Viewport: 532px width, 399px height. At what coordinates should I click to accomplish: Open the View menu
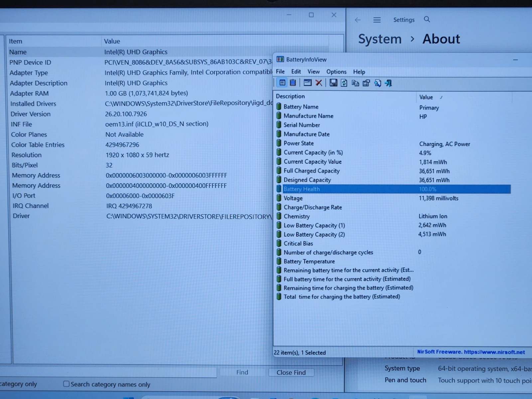pyautogui.click(x=313, y=71)
